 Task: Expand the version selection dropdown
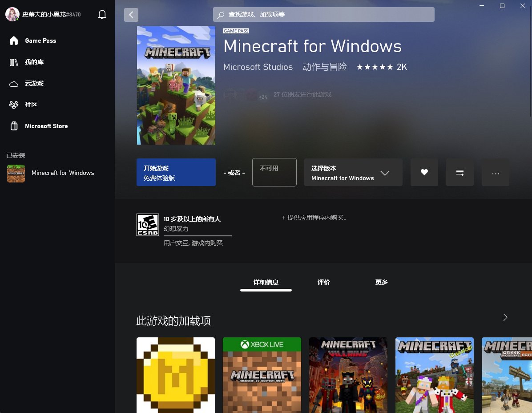pos(353,172)
